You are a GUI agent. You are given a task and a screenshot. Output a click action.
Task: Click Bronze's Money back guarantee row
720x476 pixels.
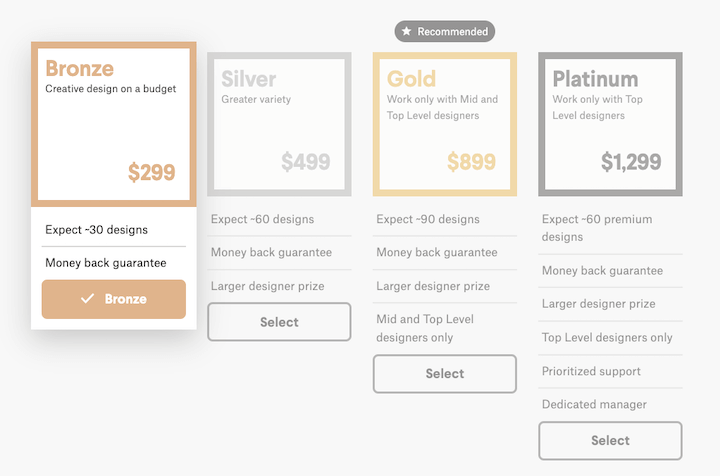(106, 263)
